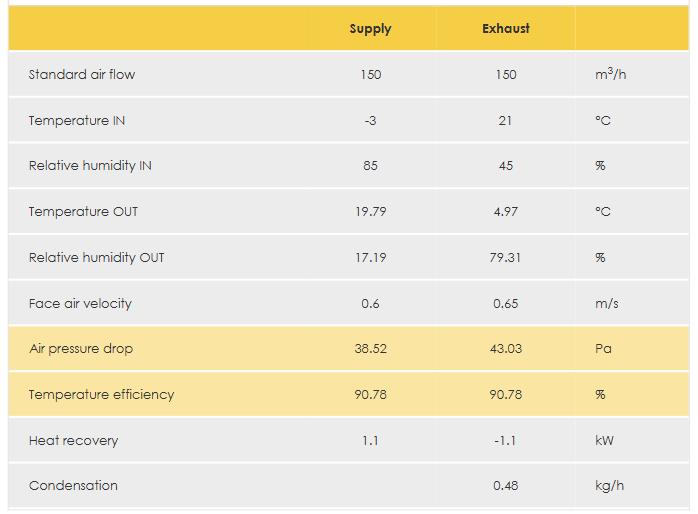Click the supply Temperature OUT value 19.79

(370, 212)
